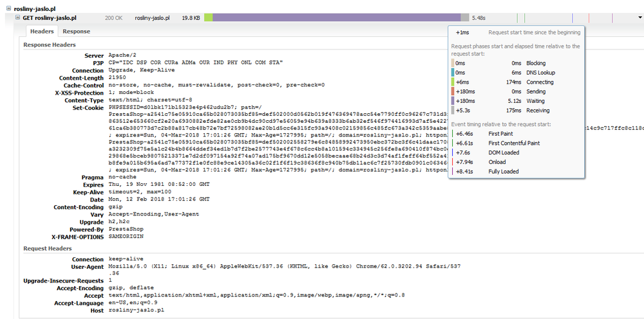Click the 174ms Connecting elapsed time
The width and height of the screenshot is (644, 319).
(x=514, y=82)
